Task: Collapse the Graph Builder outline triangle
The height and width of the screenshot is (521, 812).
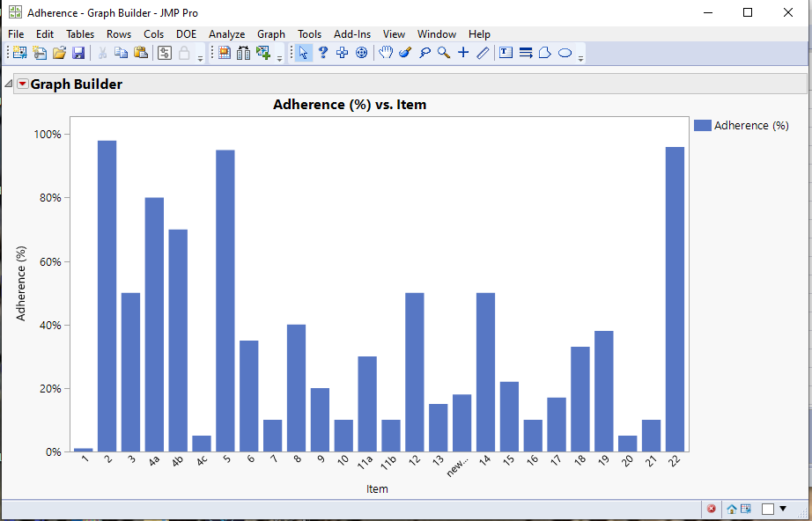Action: coord(8,84)
